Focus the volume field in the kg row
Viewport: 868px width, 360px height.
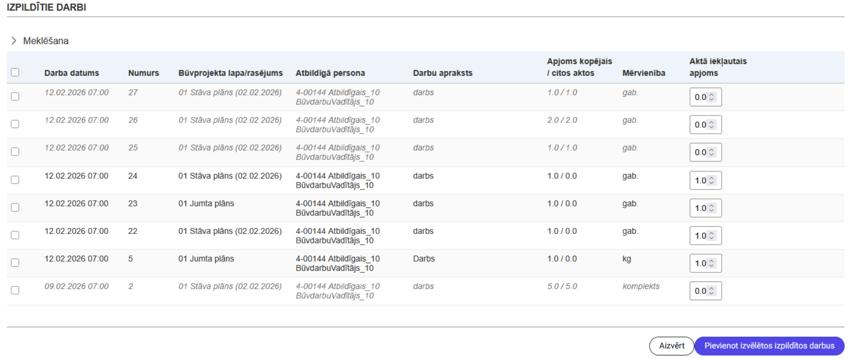[x=706, y=263]
